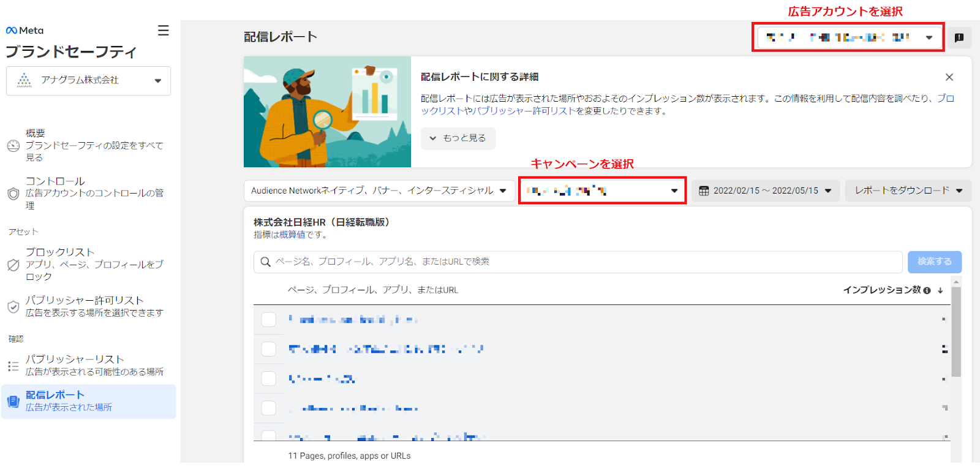The height and width of the screenshot is (468, 980).
Task: Open the パブリッシャー許可リスト link in banner text
Action: tap(524, 111)
